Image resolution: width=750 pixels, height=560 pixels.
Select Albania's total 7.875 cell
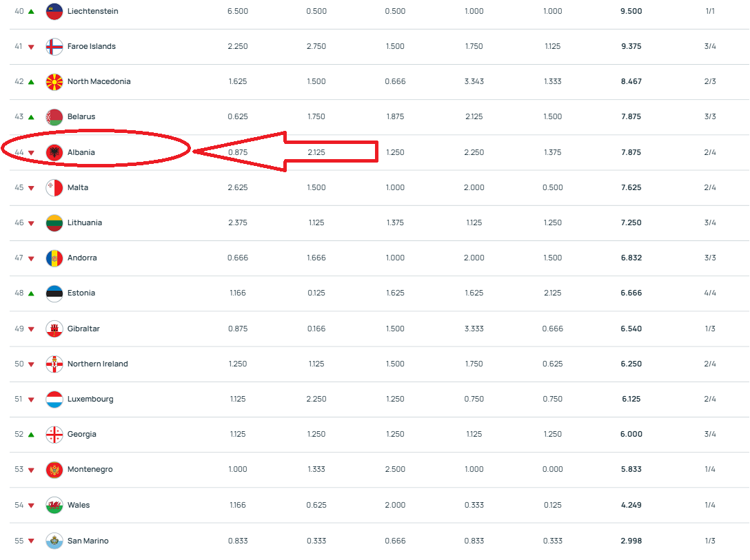(631, 152)
